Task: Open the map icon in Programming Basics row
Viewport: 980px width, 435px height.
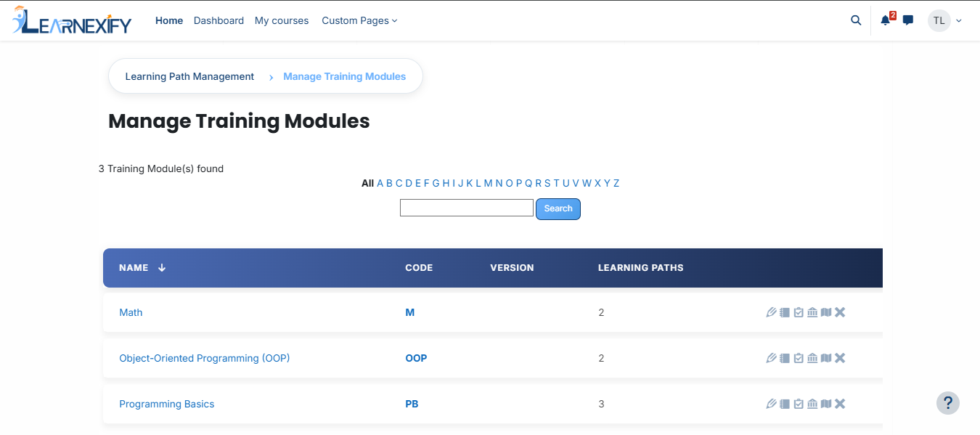Action: pyautogui.click(x=826, y=404)
